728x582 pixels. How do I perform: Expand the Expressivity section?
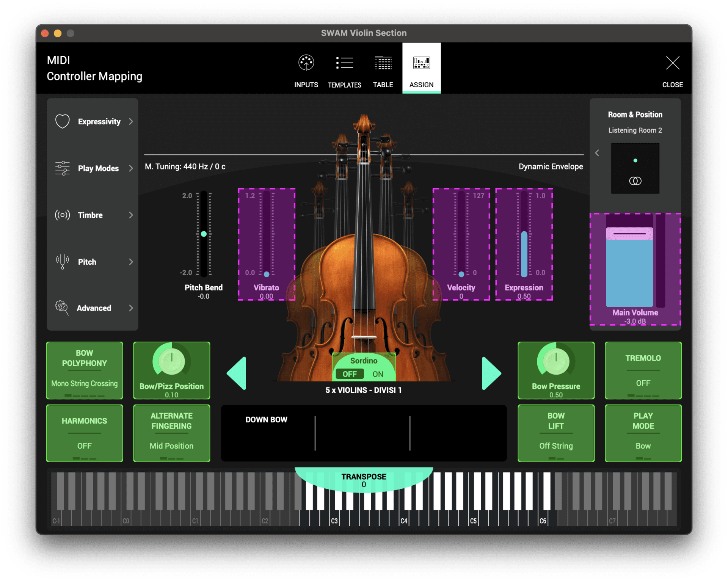[131, 121]
